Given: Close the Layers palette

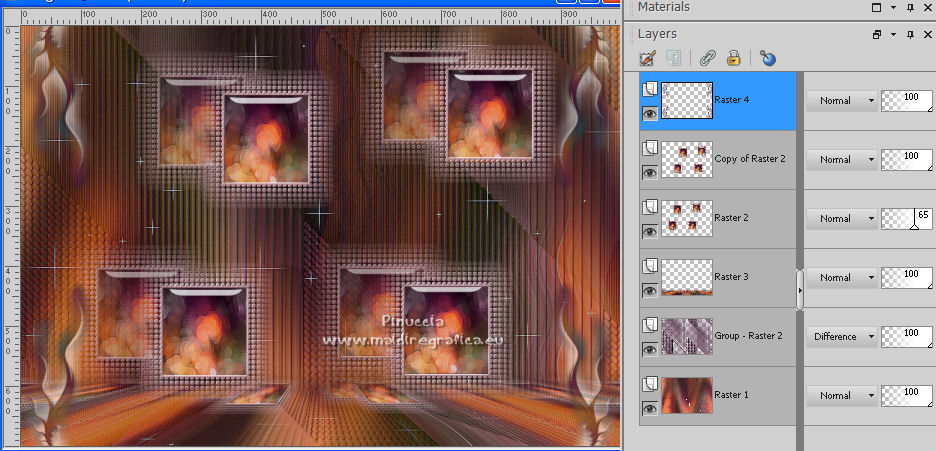Looking at the screenshot, I should 928,35.
